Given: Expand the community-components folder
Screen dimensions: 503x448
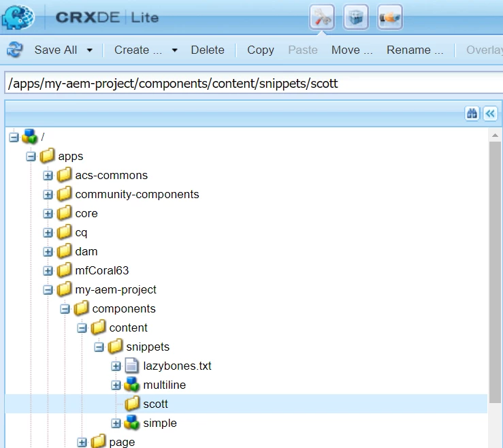Looking at the screenshot, I should click(48, 195).
